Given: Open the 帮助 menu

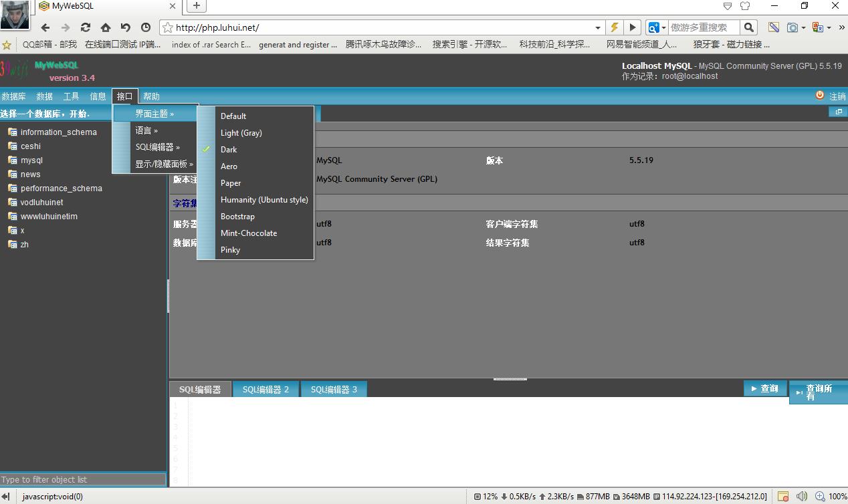Looking at the screenshot, I should click(152, 96).
